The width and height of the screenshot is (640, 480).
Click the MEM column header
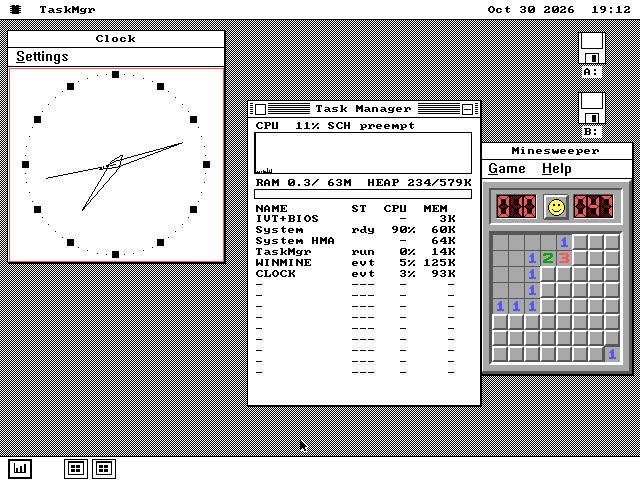[435, 208]
